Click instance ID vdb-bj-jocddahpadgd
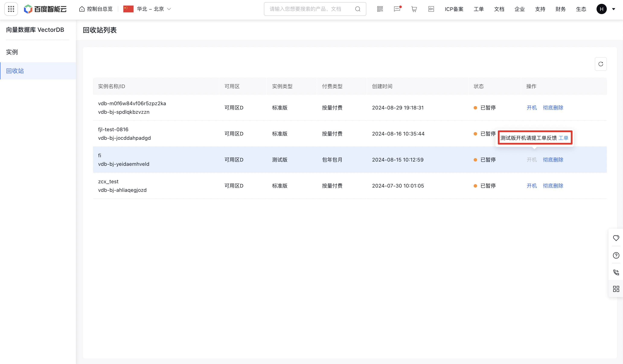Screen dimensions: 623x364 tap(124, 138)
